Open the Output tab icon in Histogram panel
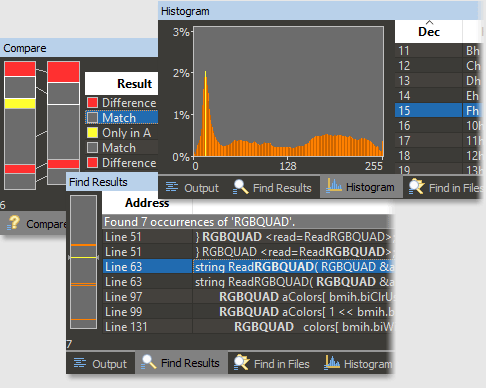Image resolution: width=486 pixels, height=388 pixels. 172,187
